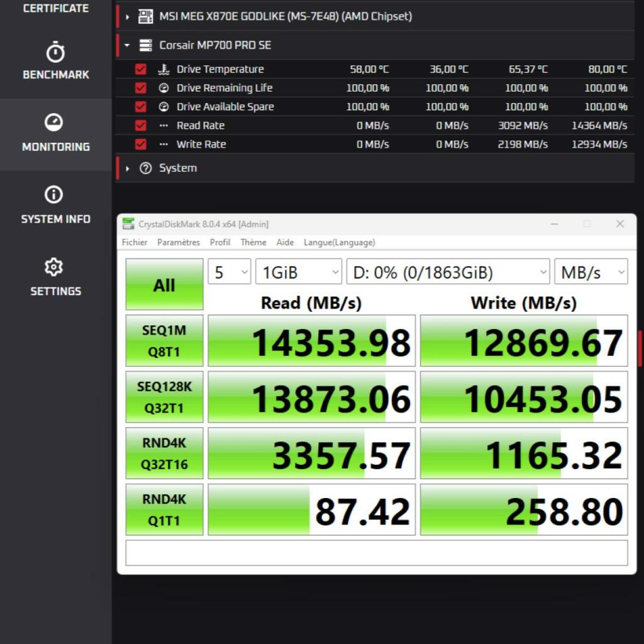Screen dimensions: 644x644
Task: Click the gauge icon for Drive Remaining Life
Action: 164,88
